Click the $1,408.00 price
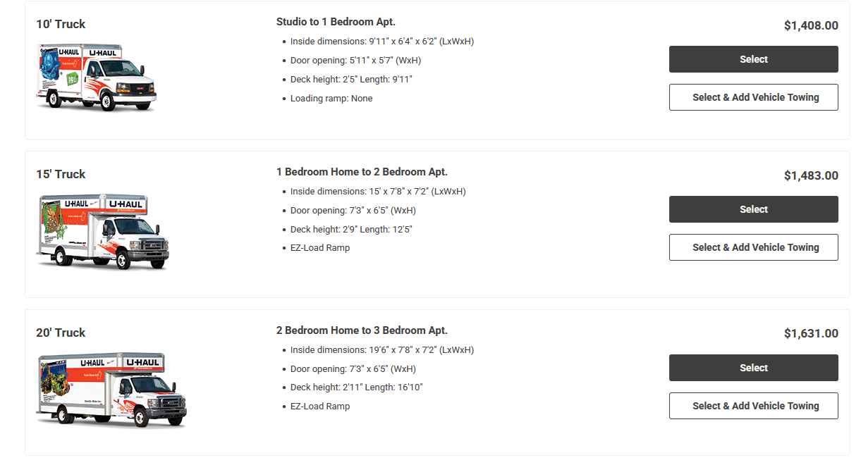The width and height of the screenshot is (868, 465). [811, 26]
